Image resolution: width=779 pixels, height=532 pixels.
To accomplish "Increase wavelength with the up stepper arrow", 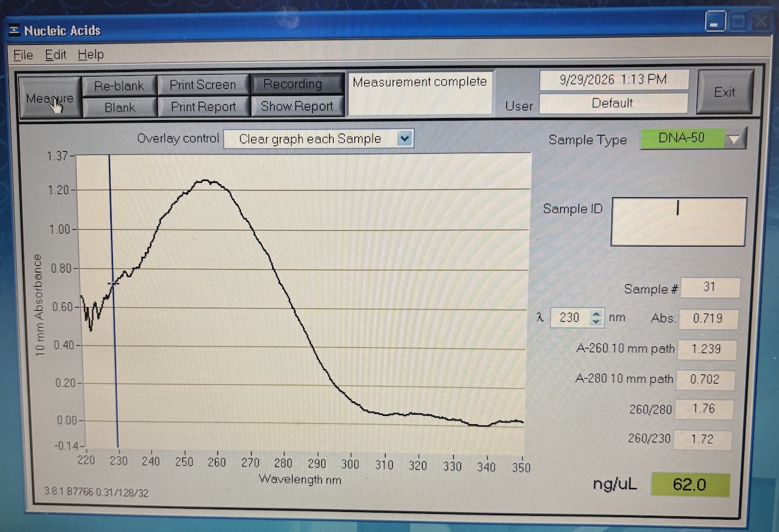I will tap(597, 314).
